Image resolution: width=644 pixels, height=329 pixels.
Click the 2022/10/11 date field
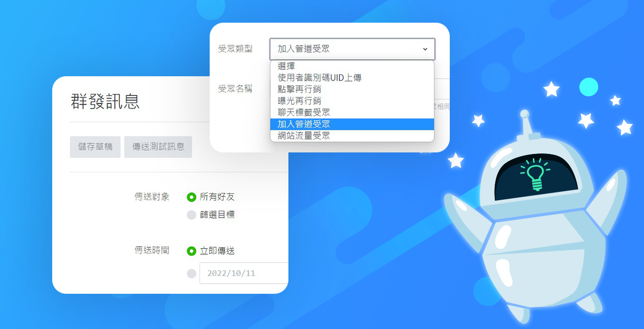click(244, 273)
